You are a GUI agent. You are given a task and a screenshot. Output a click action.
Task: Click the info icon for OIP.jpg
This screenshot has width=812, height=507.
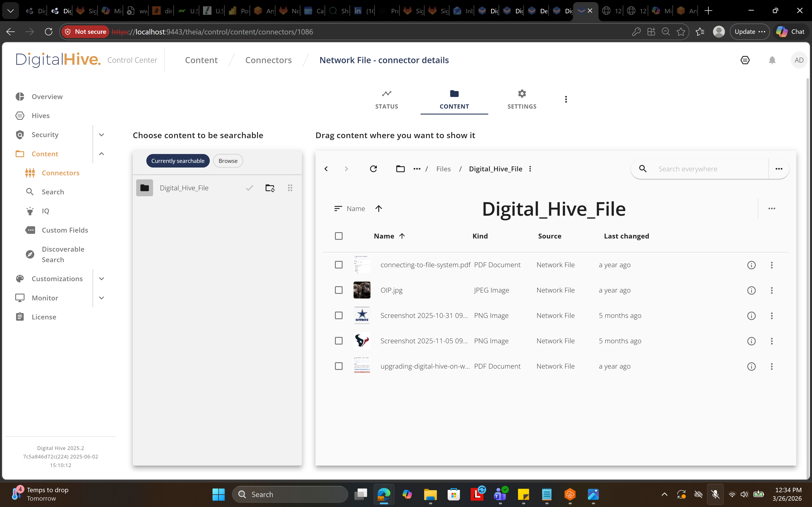pyautogui.click(x=751, y=290)
